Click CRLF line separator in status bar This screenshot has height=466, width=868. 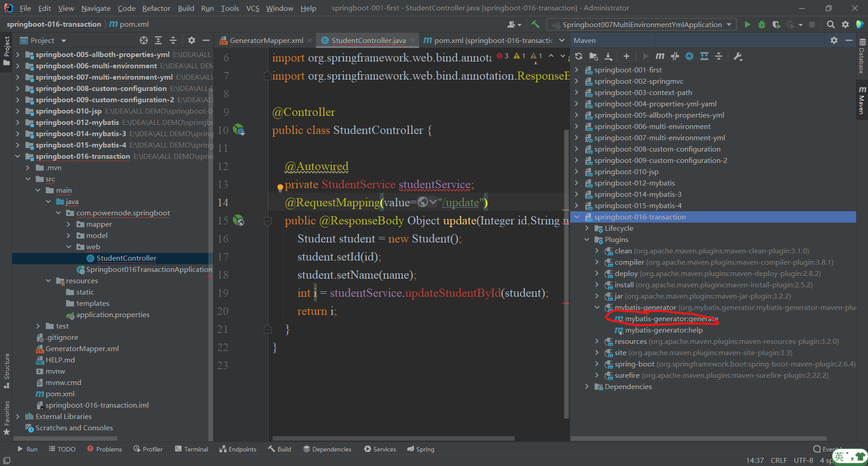click(x=778, y=460)
